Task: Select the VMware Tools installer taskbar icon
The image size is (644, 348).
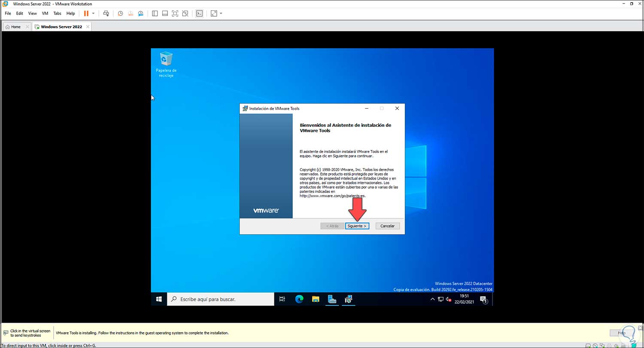Action: click(x=349, y=299)
